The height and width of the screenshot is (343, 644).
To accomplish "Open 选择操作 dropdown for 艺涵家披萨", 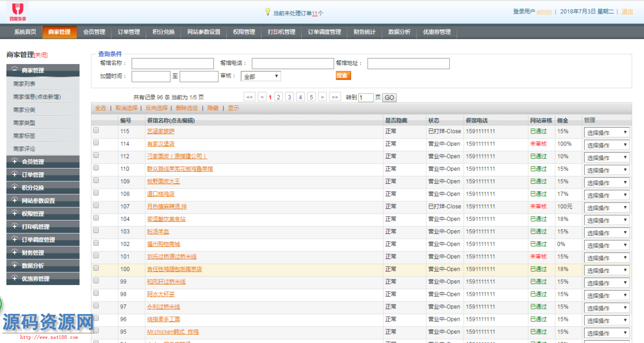I will coord(607,132).
